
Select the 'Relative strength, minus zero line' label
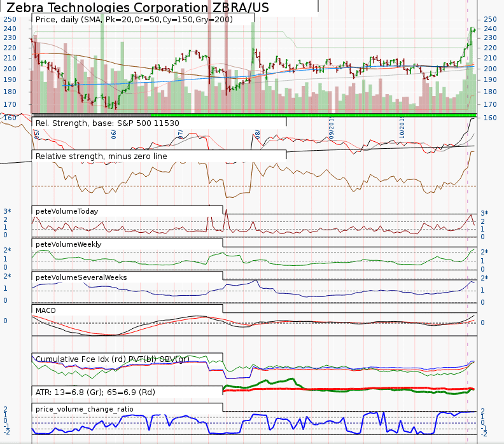pos(101,156)
